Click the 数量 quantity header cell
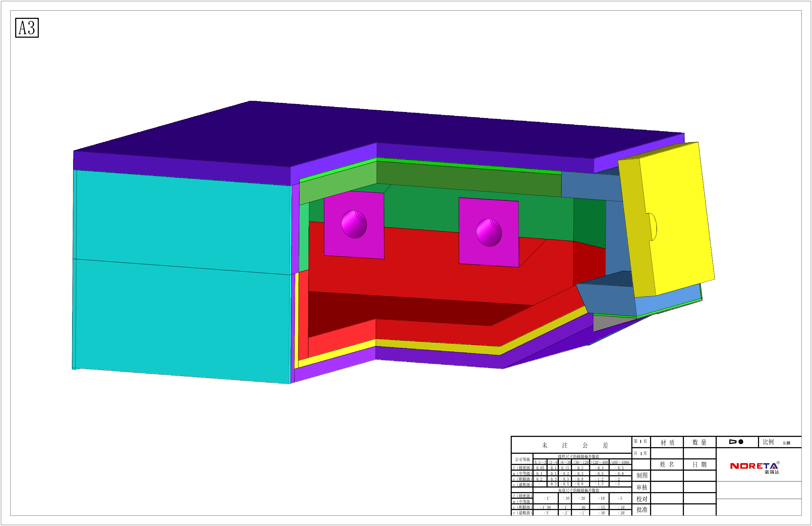Image resolution: width=812 pixels, height=526 pixels. click(x=699, y=443)
